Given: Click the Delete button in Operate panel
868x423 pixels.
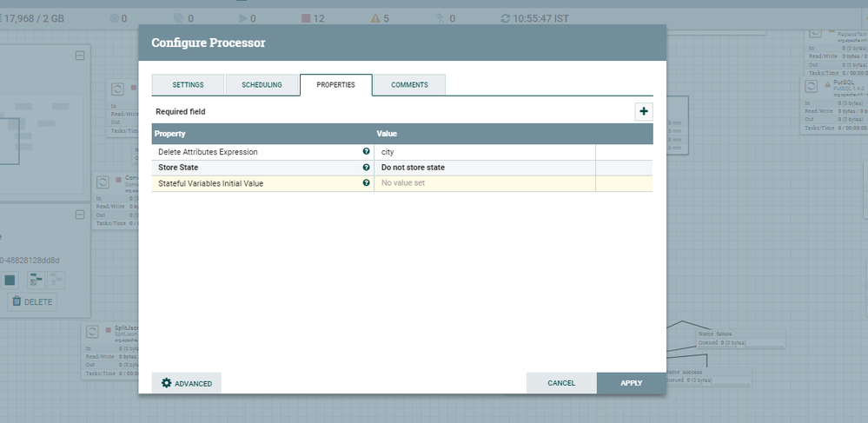Looking at the screenshot, I should (x=32, y=301).
